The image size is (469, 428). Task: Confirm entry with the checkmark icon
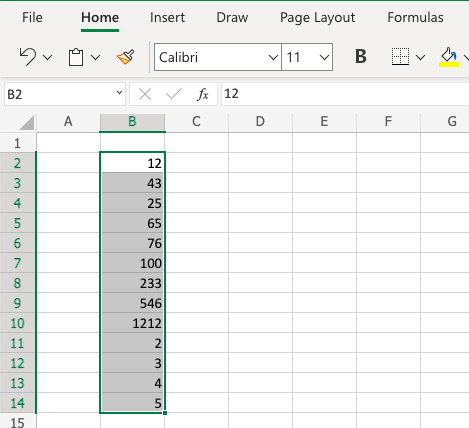click(x=174, y=94)
